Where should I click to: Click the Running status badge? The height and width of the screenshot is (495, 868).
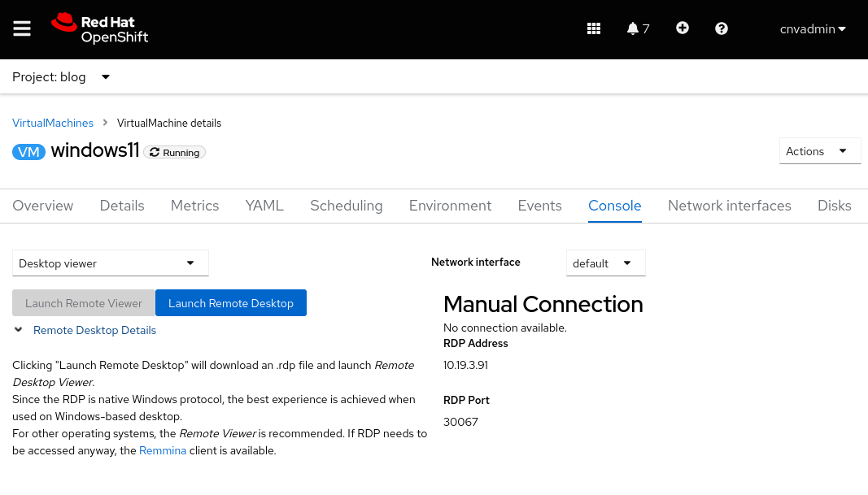tap(175, 152)
